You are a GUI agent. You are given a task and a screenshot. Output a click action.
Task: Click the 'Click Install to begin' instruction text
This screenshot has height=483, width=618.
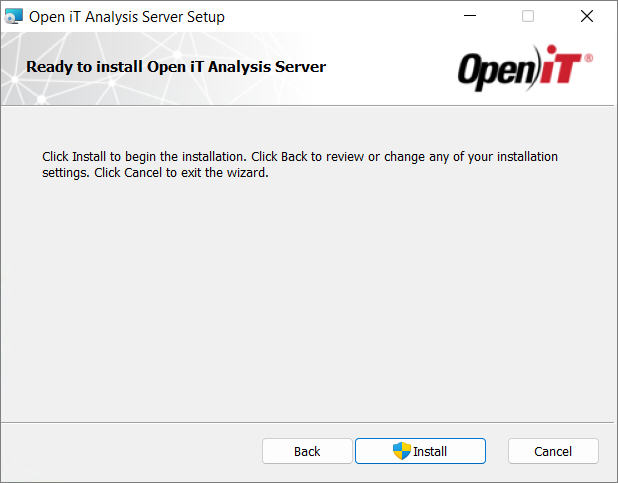tap(300, 164)
